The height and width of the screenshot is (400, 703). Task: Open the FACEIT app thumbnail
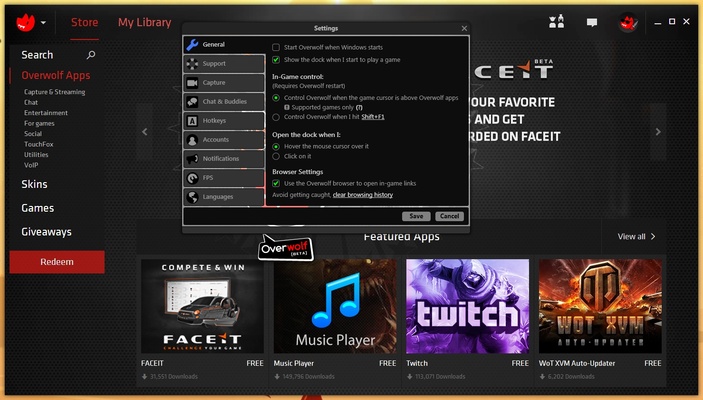pos(202,306)
